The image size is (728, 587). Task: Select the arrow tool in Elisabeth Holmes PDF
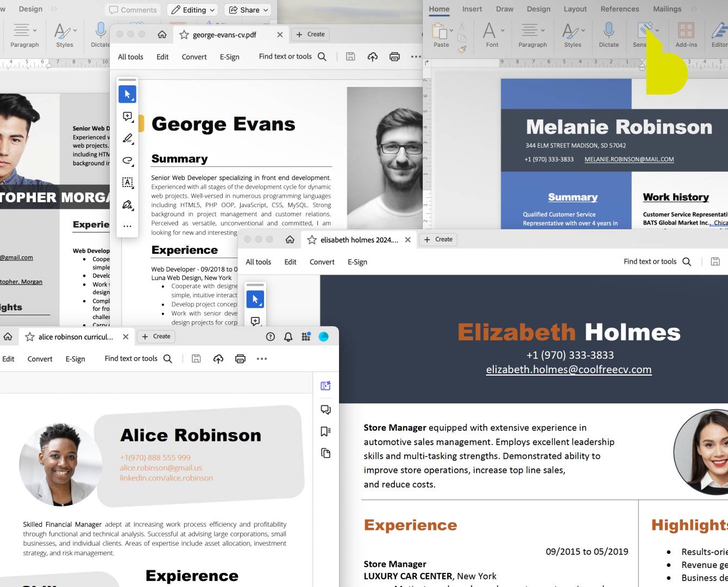[255, 299]
